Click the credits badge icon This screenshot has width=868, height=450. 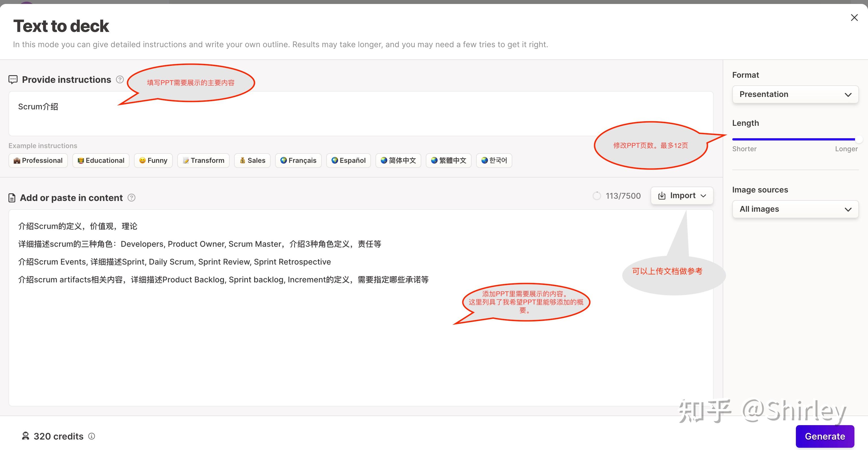tap(25, 436)
